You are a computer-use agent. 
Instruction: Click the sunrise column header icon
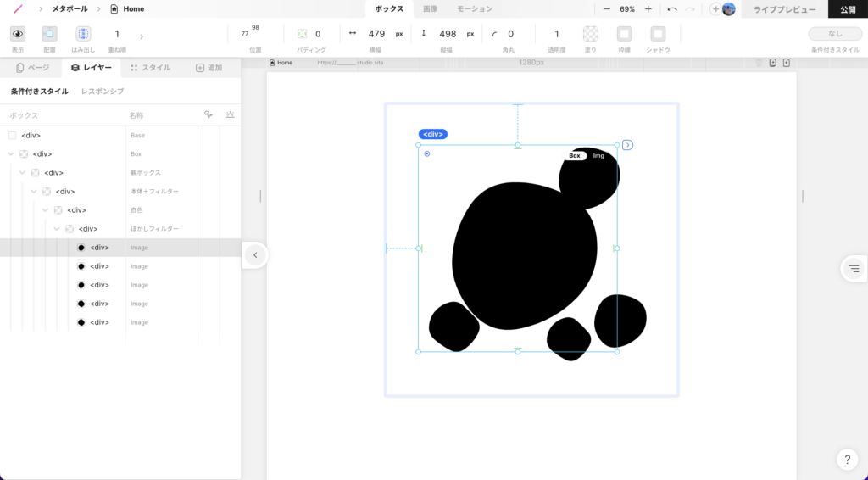click(x=230, y=114)
